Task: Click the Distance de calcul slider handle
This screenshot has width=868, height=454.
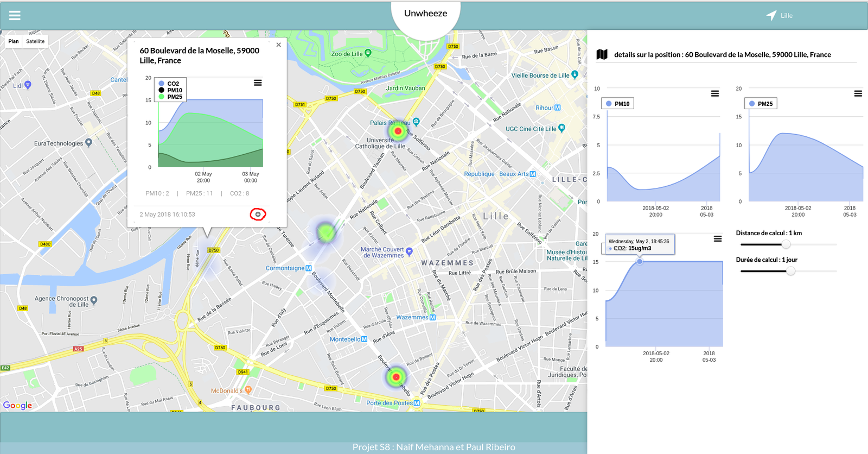Action: [x=786, y=244]
